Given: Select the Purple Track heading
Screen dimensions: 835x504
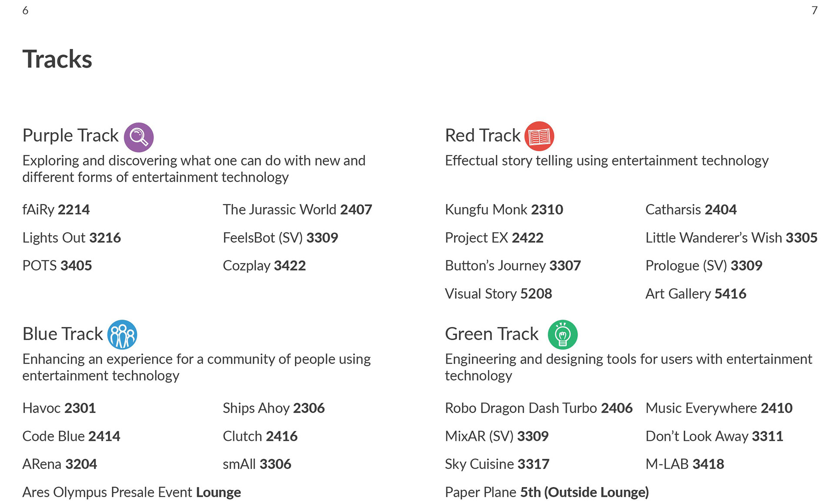Looking at the screenshot, I should (70, 135).
